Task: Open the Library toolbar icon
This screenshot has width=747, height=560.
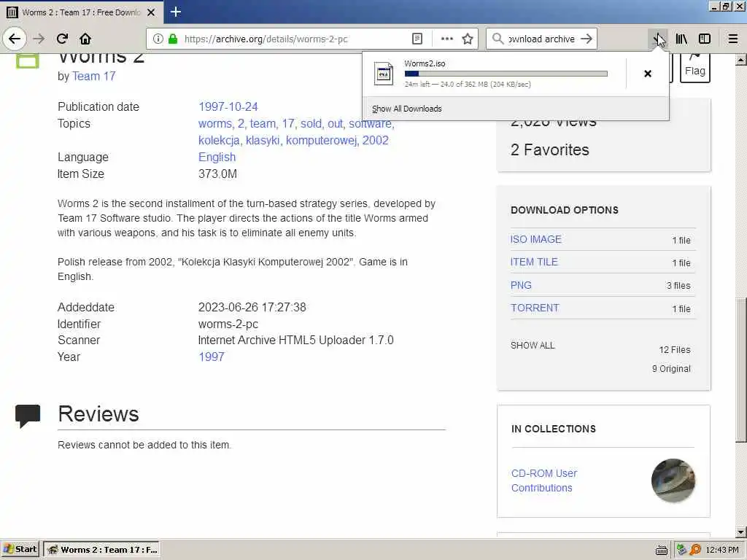Action: coord(681,39)
